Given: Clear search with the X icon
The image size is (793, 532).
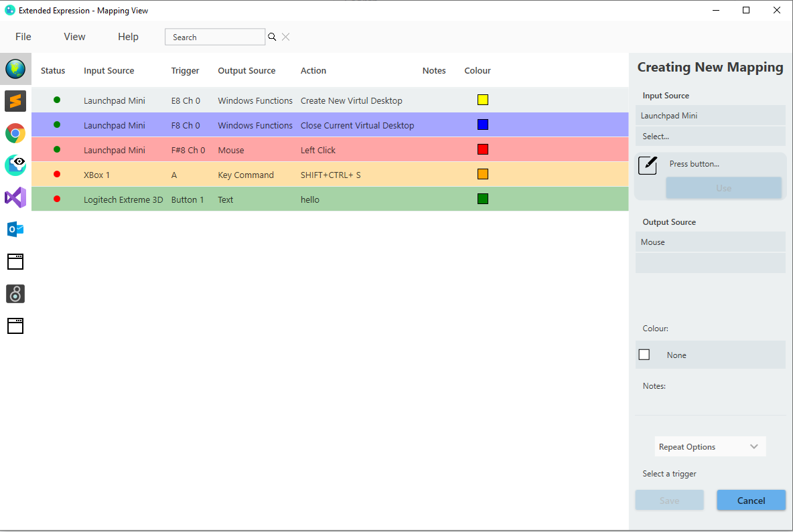Looking at the screenshot, I should click(x=286, y=37).
